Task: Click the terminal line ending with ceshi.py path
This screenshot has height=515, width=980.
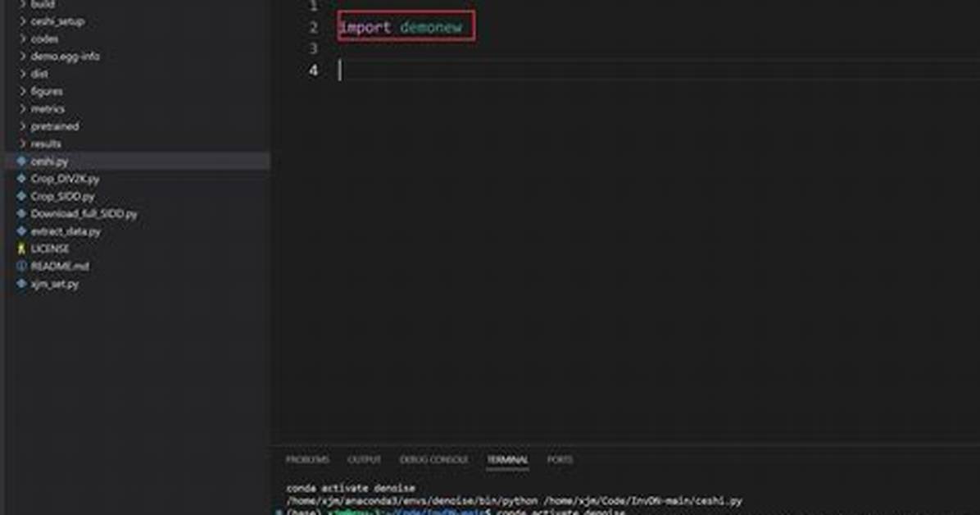Action: pos(514,500)
